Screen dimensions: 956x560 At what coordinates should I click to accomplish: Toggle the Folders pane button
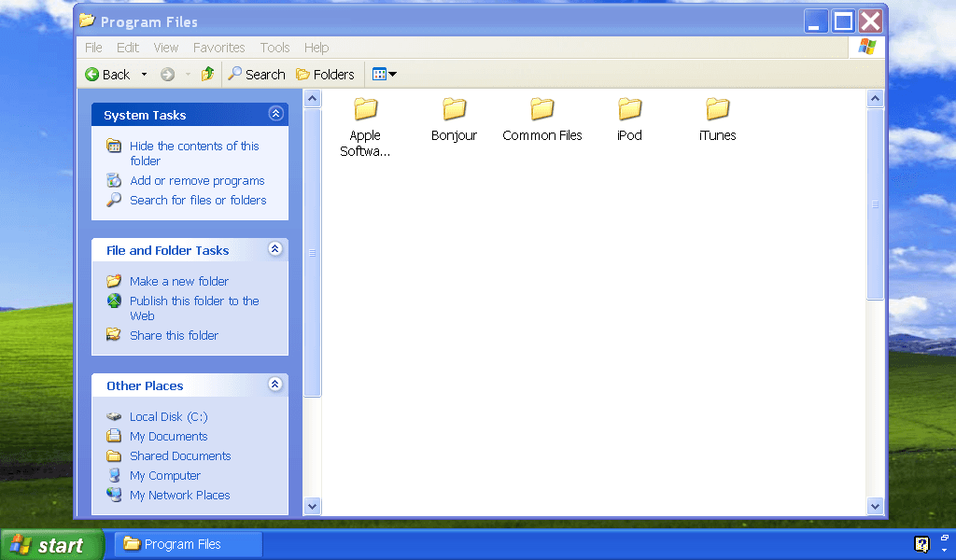tap(325, 75)
